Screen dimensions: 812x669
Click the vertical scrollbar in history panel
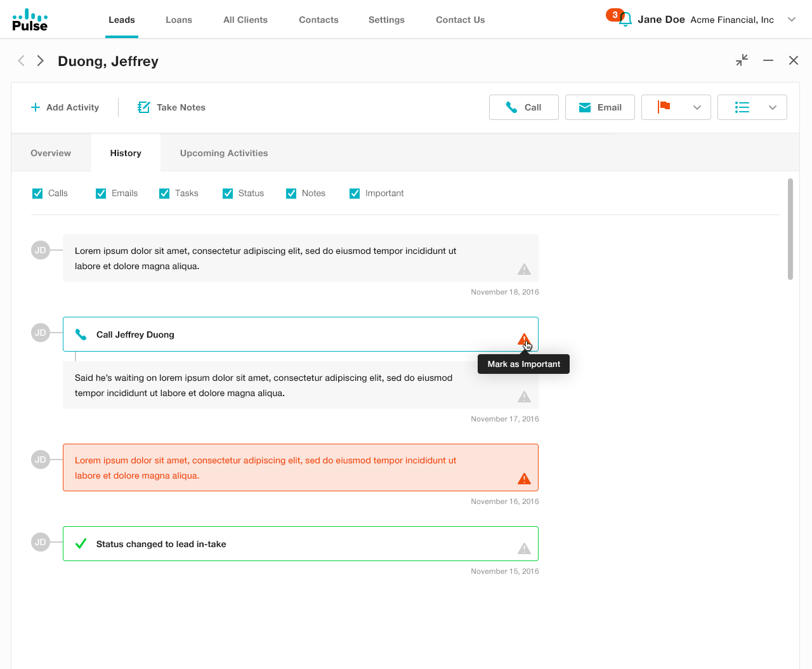[x=790, y=229]
